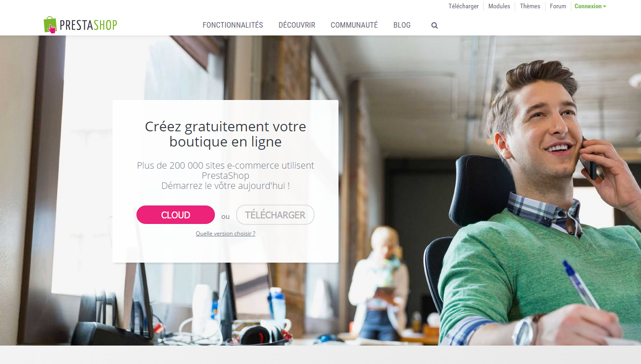Click the 'Plus de 200 000 sites' subtitle text

coord(226,176)
